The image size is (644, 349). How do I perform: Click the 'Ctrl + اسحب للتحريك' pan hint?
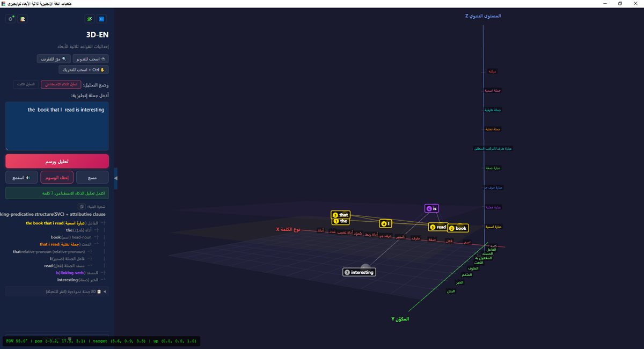coord(84,69)
